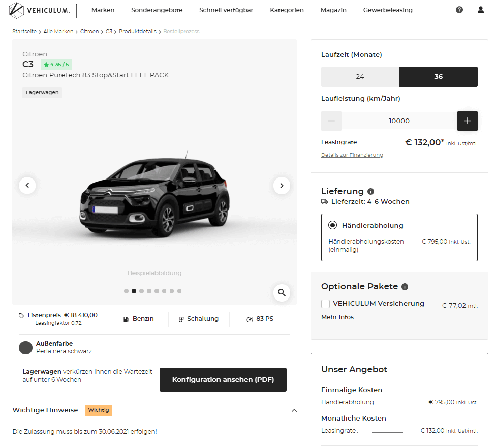The width and height of the screenshot is (496, 448).
Task: Open the Kategorien menu
Action: pyautogui.click(x=287, y=10)
